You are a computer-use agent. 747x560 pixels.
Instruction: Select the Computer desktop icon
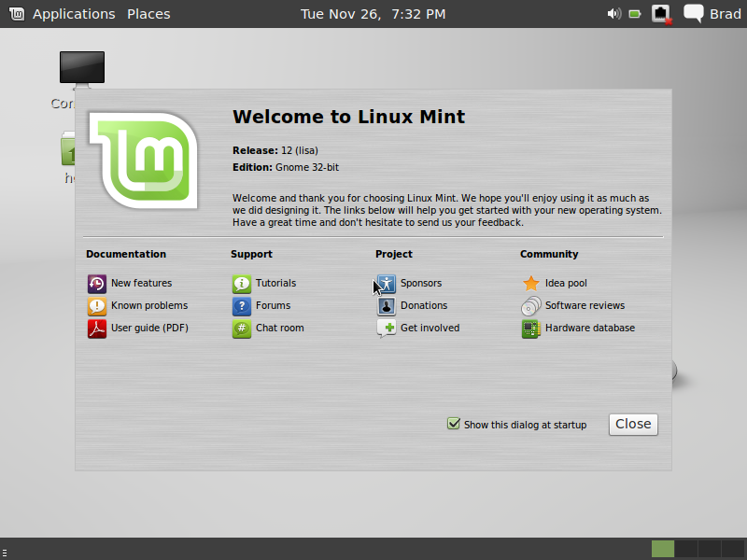click(x=82, y=69)
